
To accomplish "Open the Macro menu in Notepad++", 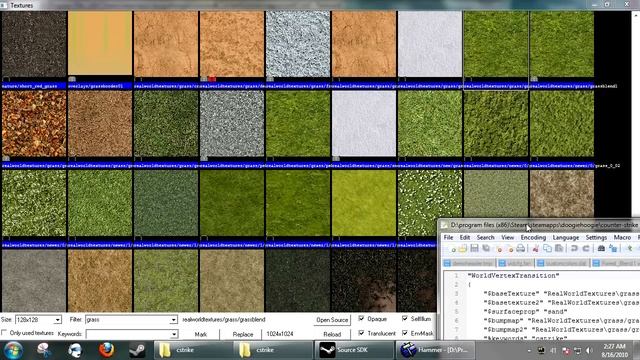I will pyautogui.click(x=622, y=238).
